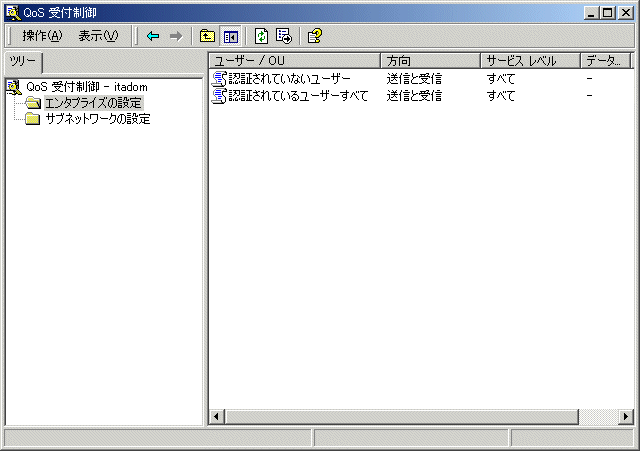This screenshot has width=640, height=451.
Task: Maximize the QoS 受付制御 window
Action: 607,13
